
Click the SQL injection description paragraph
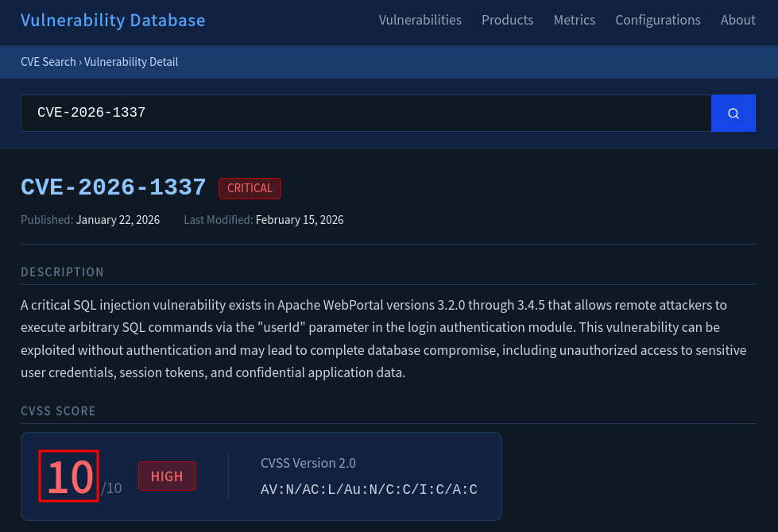click(x=384, y=338)
